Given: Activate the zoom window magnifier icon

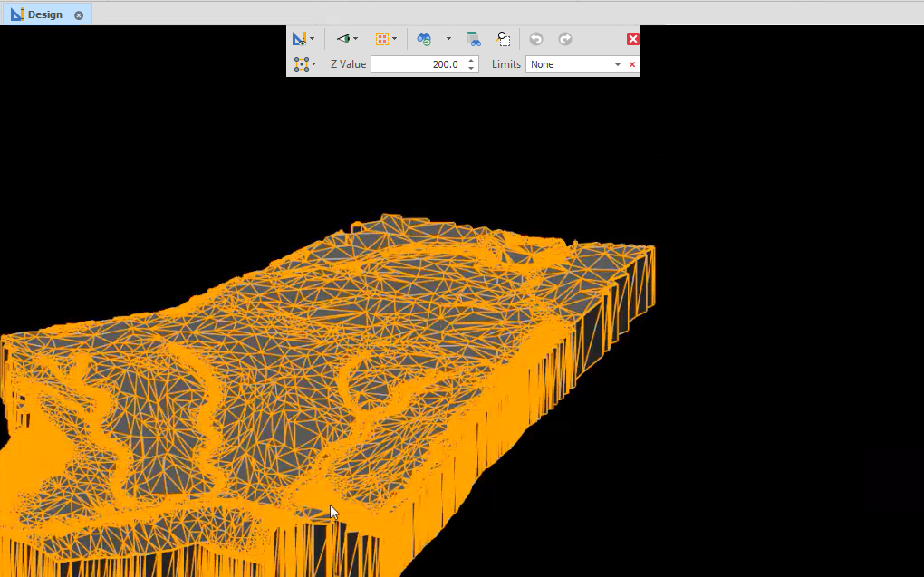Looking at the screenshot, I should (504, 39).
